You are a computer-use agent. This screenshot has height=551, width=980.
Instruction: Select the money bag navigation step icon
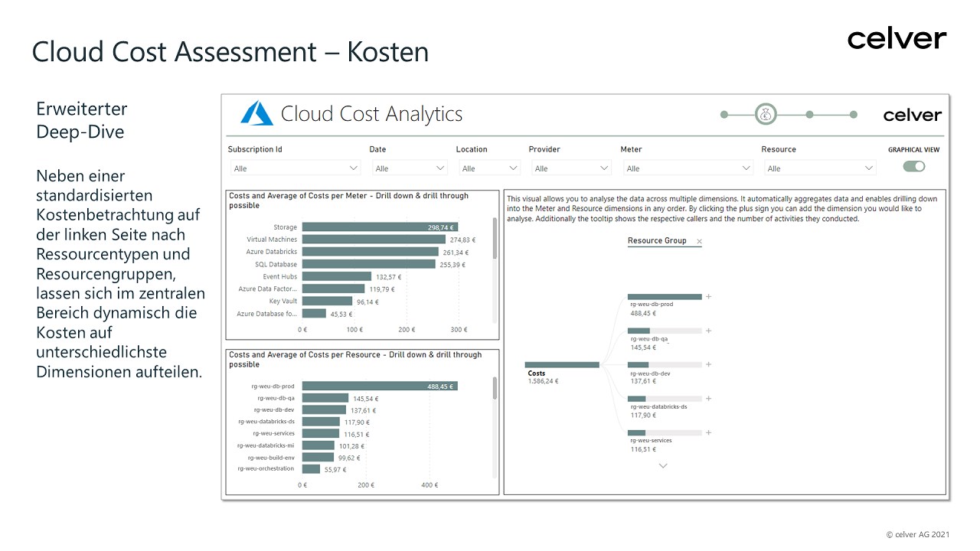766,115
